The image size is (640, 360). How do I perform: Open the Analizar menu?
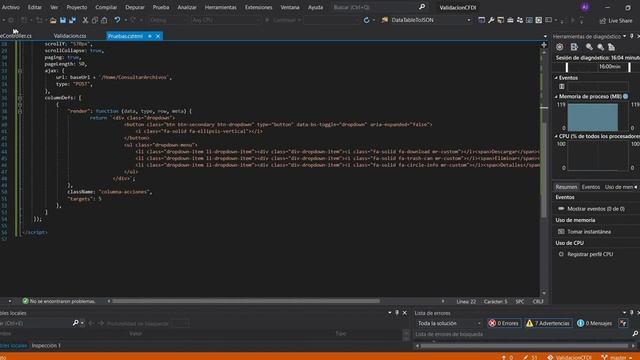point(187,7)
